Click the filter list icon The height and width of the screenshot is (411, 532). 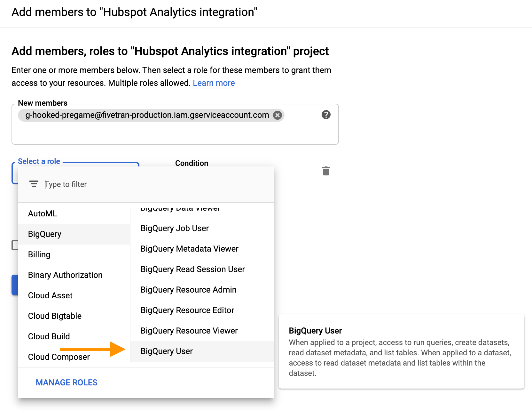click(34, 184)
